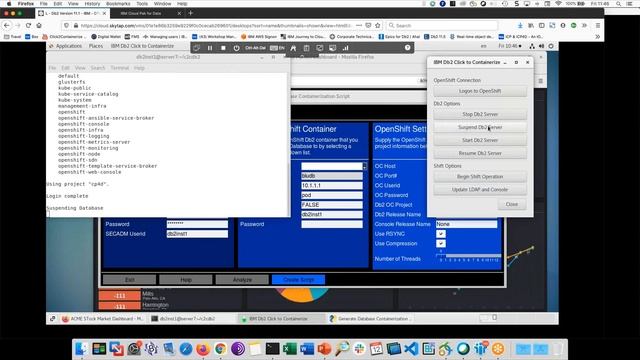Click the Resume Db2 Server button
The image size is (640, 360).
point(480,153)
